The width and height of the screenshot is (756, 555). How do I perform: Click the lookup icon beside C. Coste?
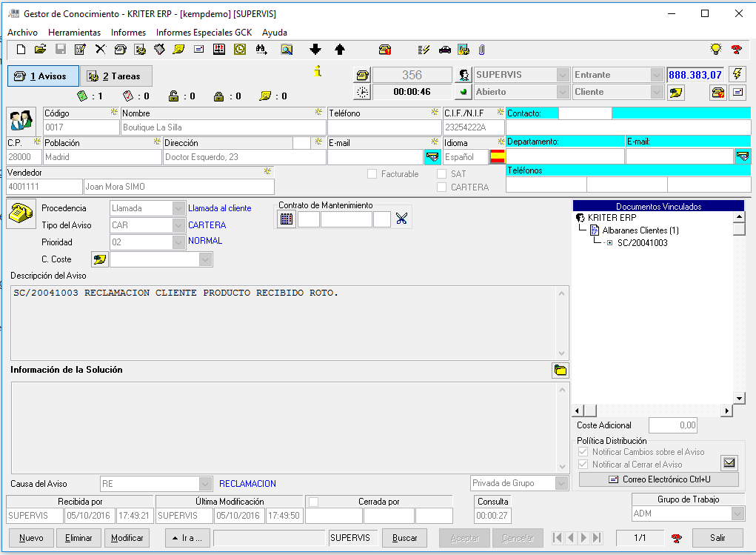99,259
